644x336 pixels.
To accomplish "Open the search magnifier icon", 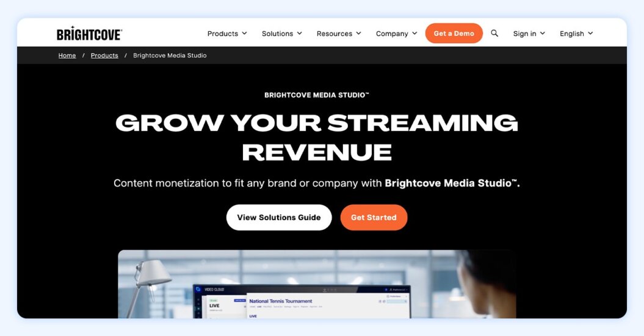I will click(494, 33).
